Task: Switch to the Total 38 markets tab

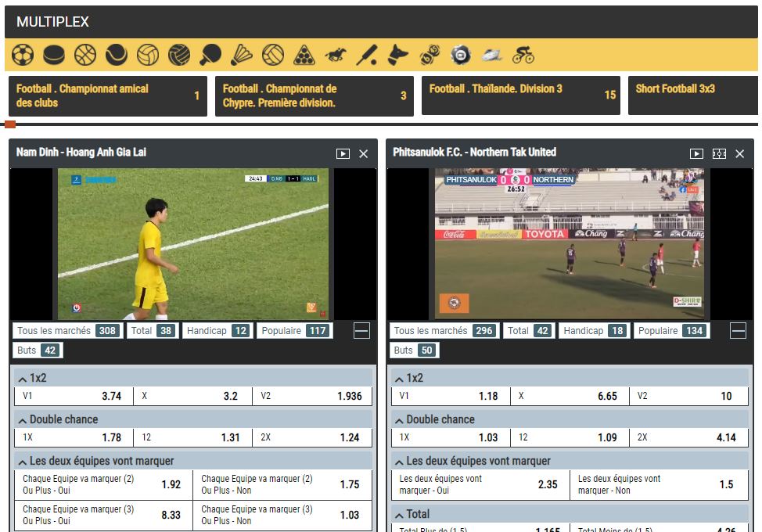Action: tap(152, 330)
